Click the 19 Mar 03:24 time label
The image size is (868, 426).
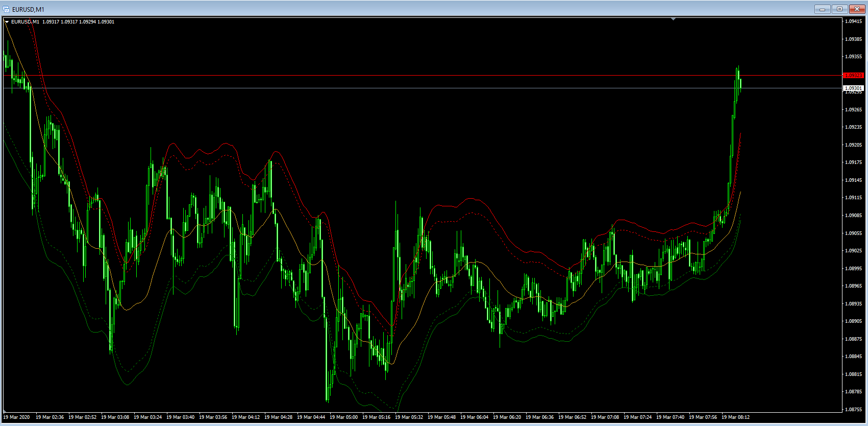(147, 417)
